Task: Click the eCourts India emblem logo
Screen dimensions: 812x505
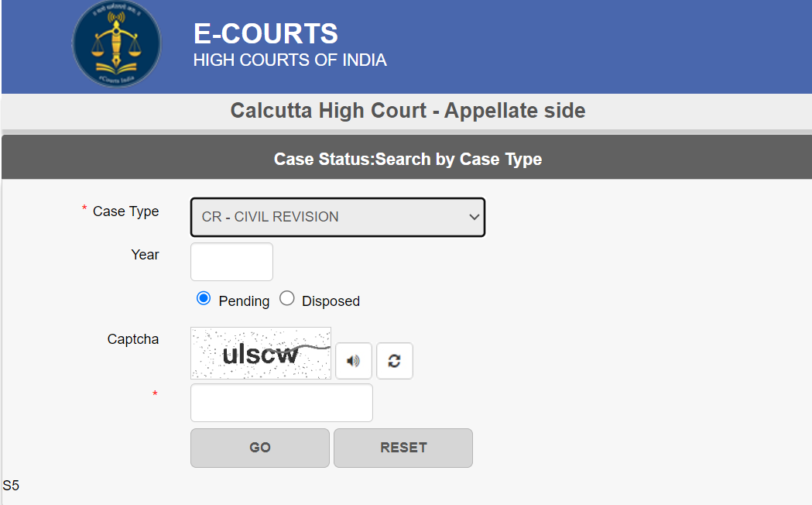Action: click(117, 43)
